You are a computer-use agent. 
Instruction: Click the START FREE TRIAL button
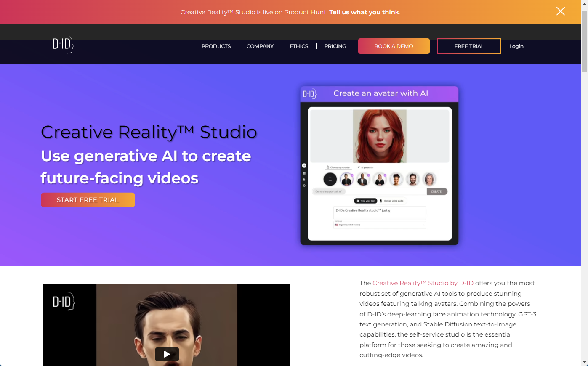pyautogui.click(x=88, y=200)
